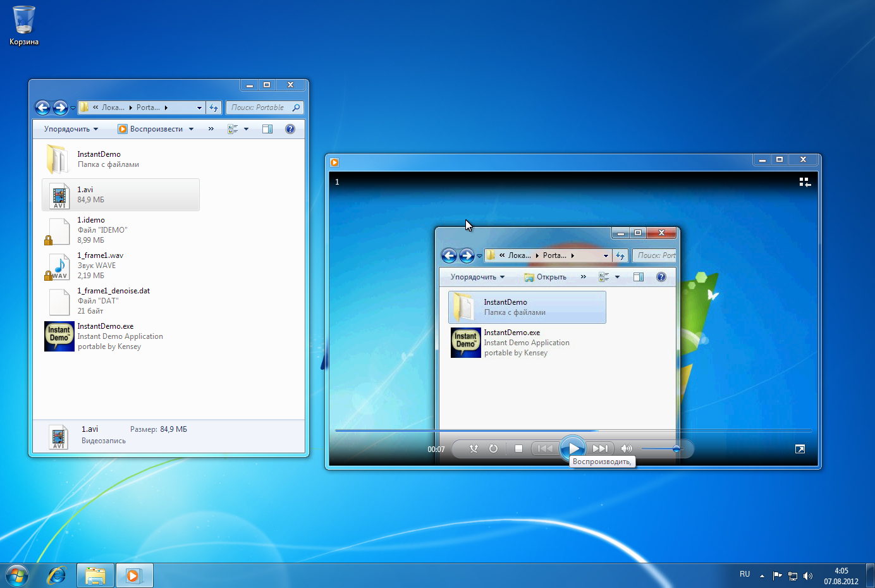Viewport: 875px width, 588px height.
Task: Adjust the Media Player volume slider
Action: pyautogui.click(x=662, y=449)
